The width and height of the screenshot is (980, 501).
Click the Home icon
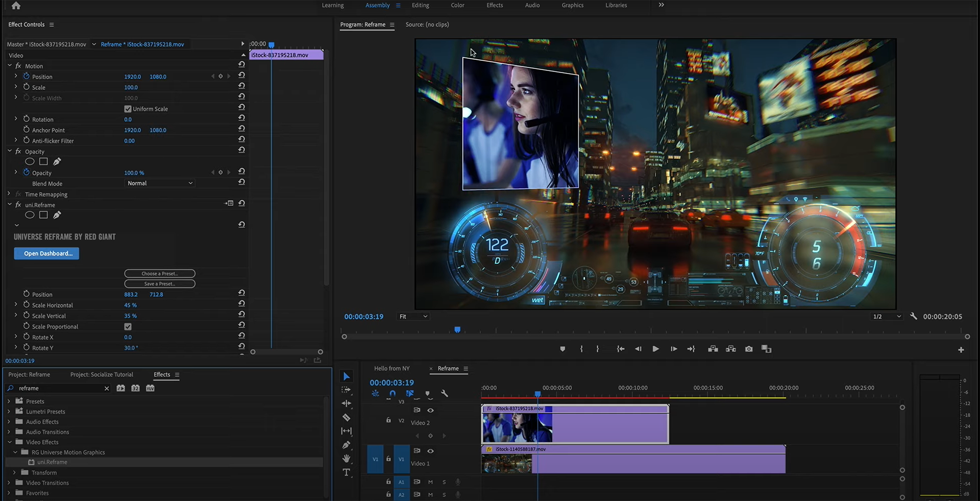tap(16, 6)
